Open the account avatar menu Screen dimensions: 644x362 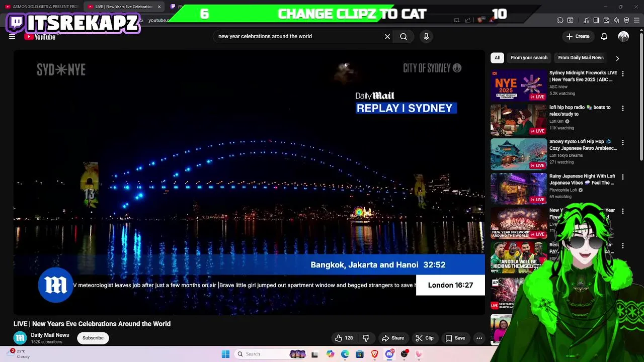(623, 36)
